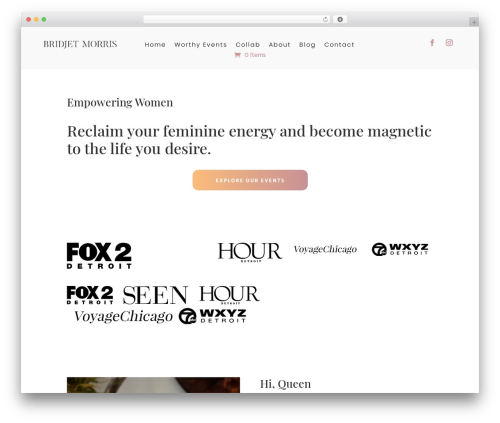Click the dark circular browser extension icon
The width and height of the screenshot is (500, 423).
(340, 20)
